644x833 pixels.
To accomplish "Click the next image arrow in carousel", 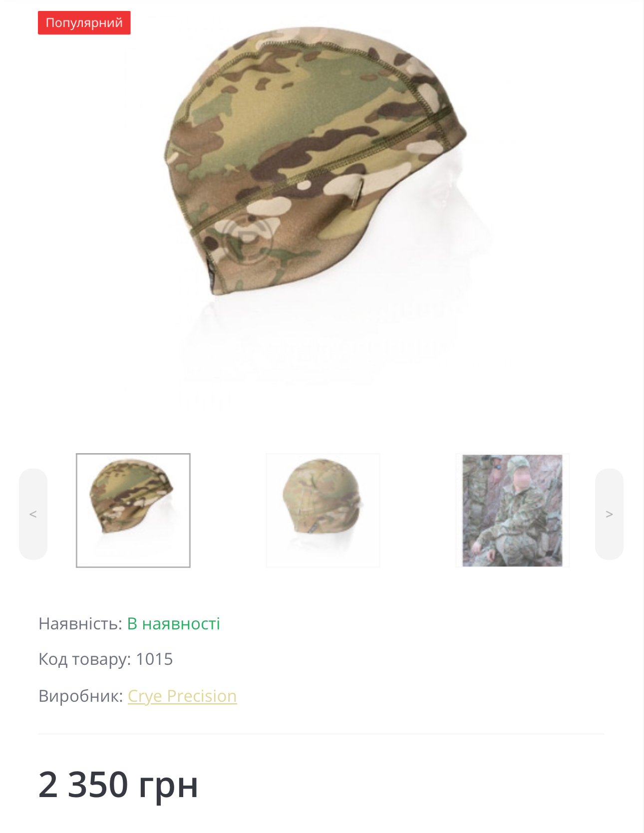I will tap(609, 514).
